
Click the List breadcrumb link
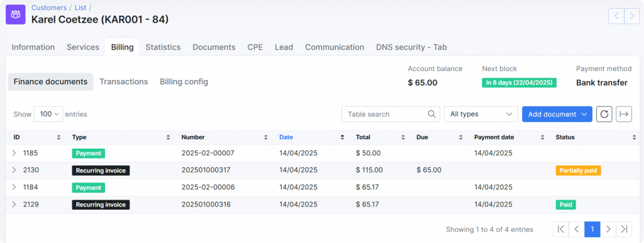80,8
